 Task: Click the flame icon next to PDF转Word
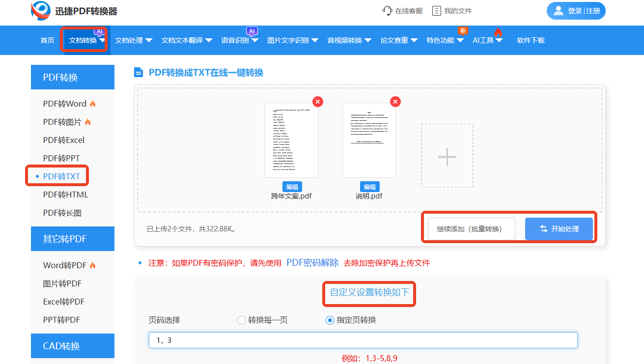pos(92,104)
